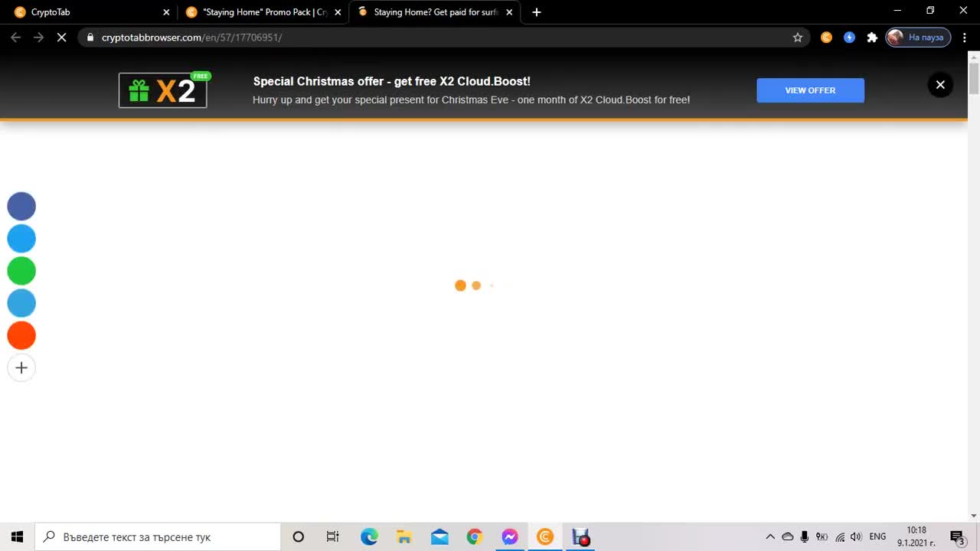Image resolution: width=980 pixels, height=551 pixels.
Task: Open Microsoft Edge from the taskbar
Action: point(369,536)
